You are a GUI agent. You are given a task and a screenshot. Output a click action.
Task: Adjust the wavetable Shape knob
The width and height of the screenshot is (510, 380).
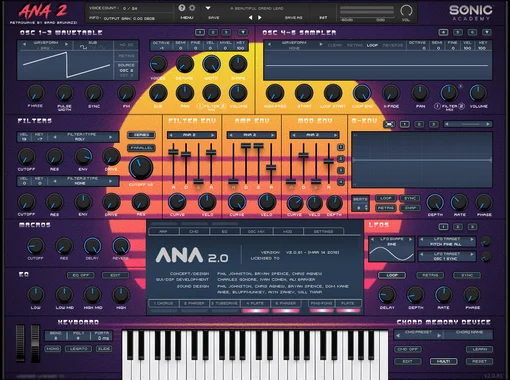pos(238,64)
